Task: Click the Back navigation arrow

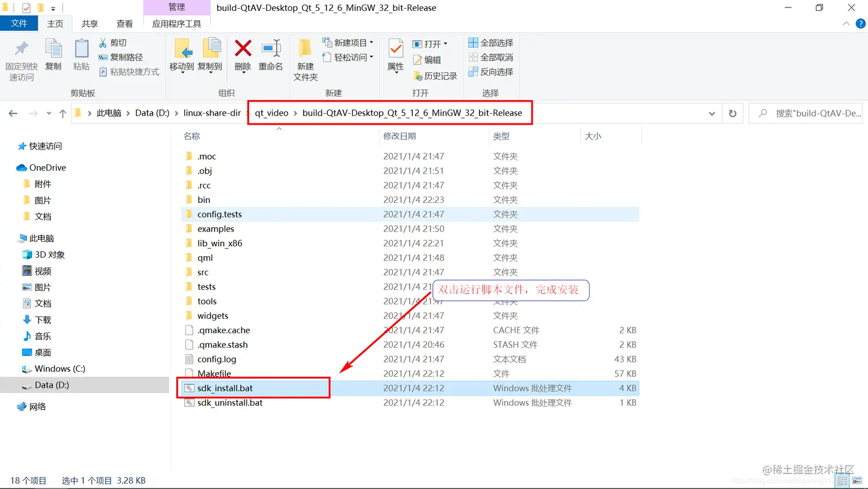Action: (x=13, y=113)
